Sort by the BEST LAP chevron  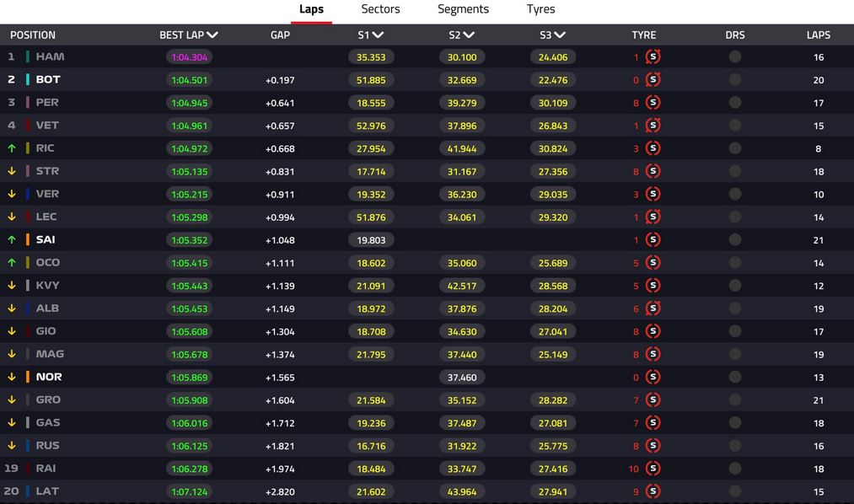pos(212,35)
